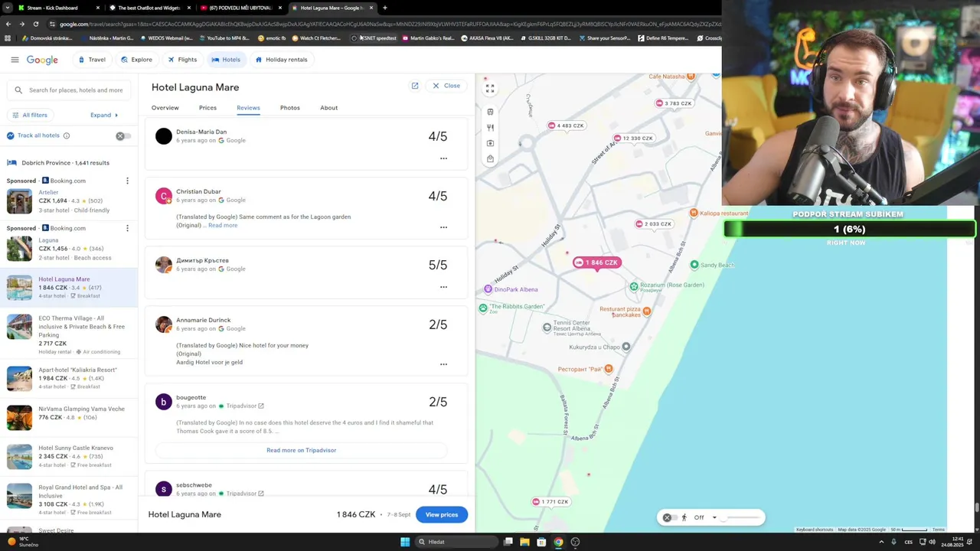Go to Explore section

[136, 60]
